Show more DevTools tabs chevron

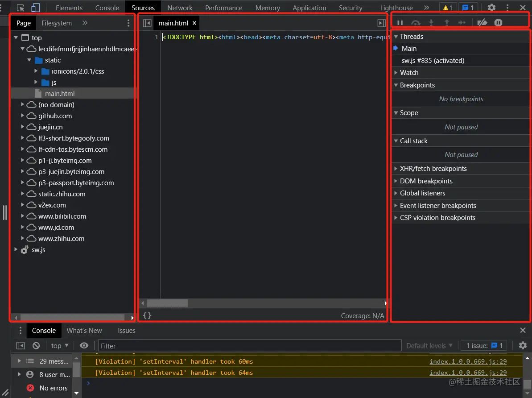coord(426,8)
